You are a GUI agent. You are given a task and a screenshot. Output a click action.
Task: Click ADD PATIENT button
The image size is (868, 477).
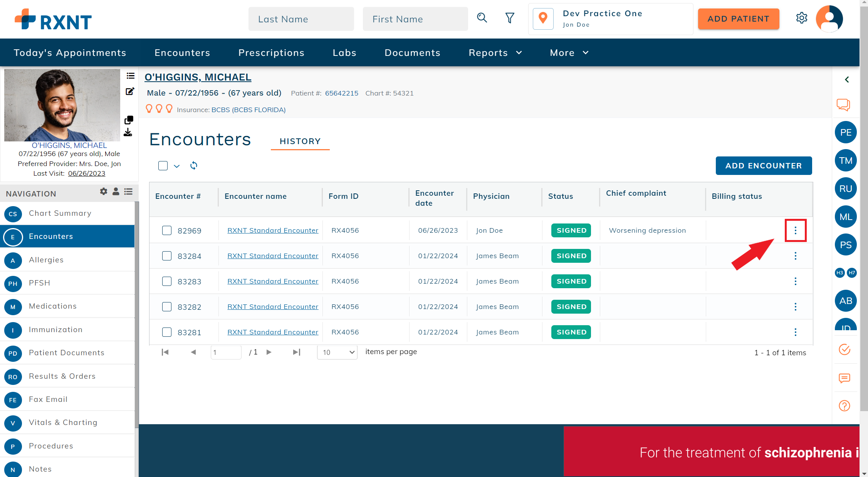[x=739, y=19]
